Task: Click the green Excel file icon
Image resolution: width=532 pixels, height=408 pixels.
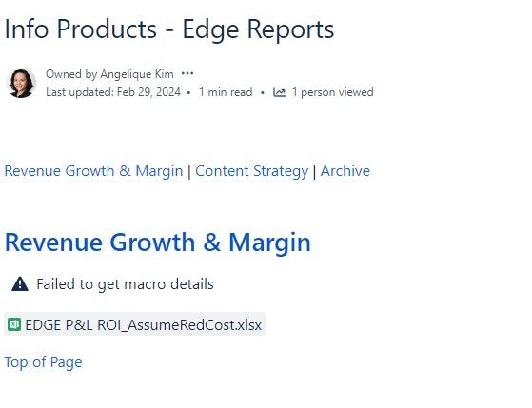Action: pos(14,324)
